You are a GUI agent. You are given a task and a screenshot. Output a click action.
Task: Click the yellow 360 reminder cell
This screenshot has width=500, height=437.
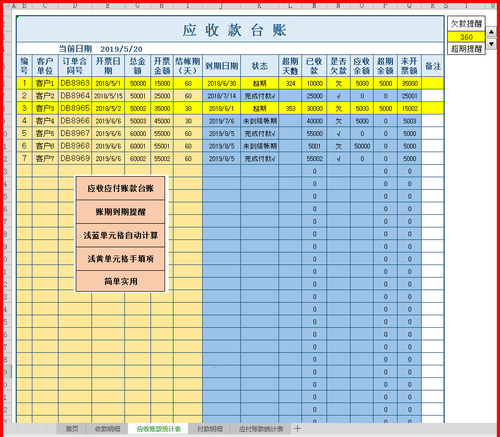coord(466,37)
